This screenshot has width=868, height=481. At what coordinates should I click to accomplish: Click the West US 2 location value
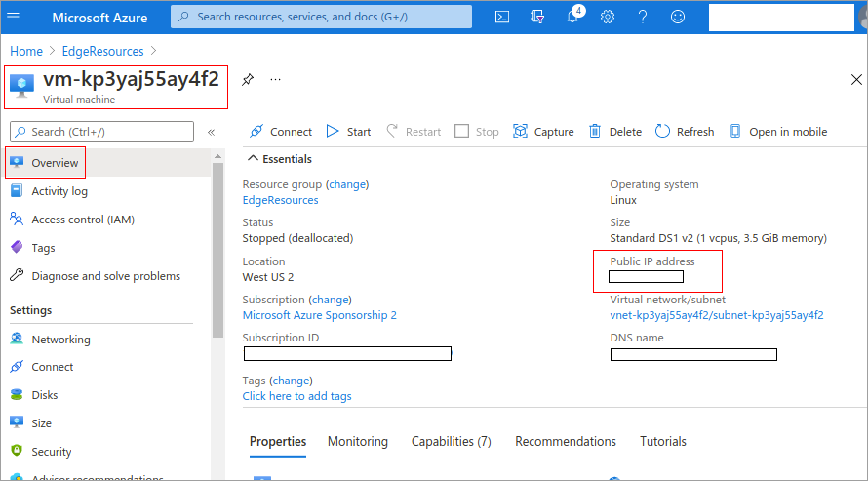pyautogui.click(x=268, y=277)
